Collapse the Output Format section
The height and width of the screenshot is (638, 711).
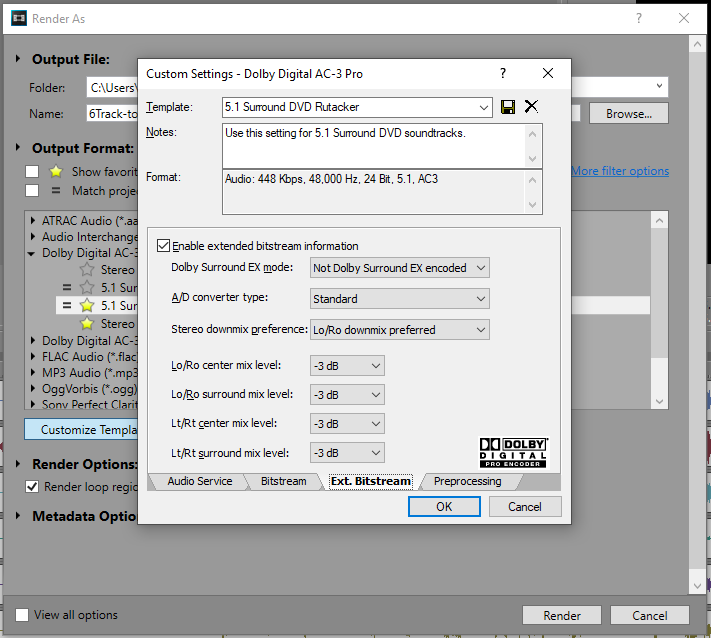18,147
